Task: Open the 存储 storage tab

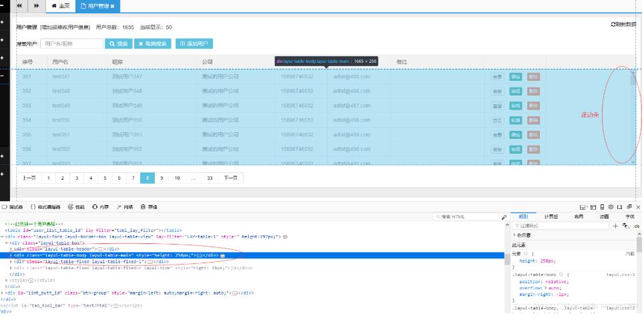Action: point(149,207)
